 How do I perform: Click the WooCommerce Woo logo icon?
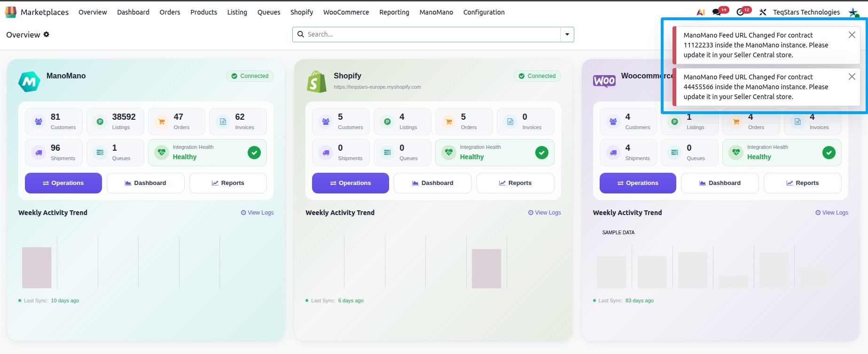click(x=604, y=81)
